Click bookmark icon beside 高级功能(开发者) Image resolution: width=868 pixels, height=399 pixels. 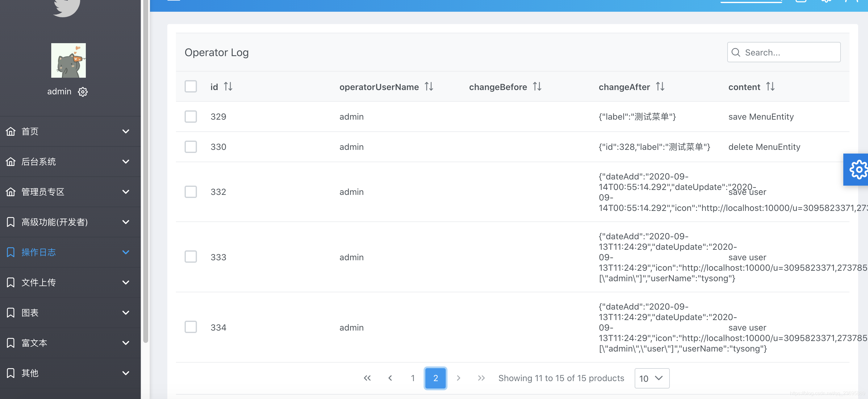coord(11,222)
